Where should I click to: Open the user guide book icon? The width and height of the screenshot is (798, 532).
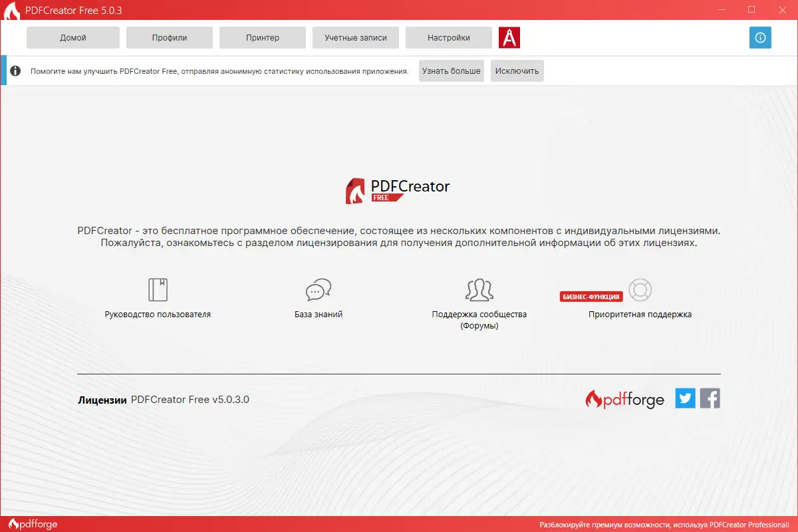point(158,290)
